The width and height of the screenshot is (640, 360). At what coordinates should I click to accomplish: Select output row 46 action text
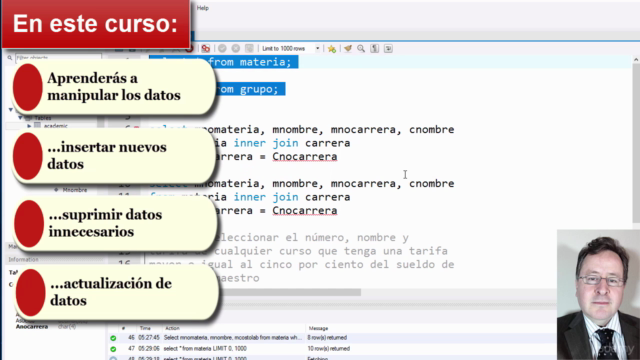(233, 338)
